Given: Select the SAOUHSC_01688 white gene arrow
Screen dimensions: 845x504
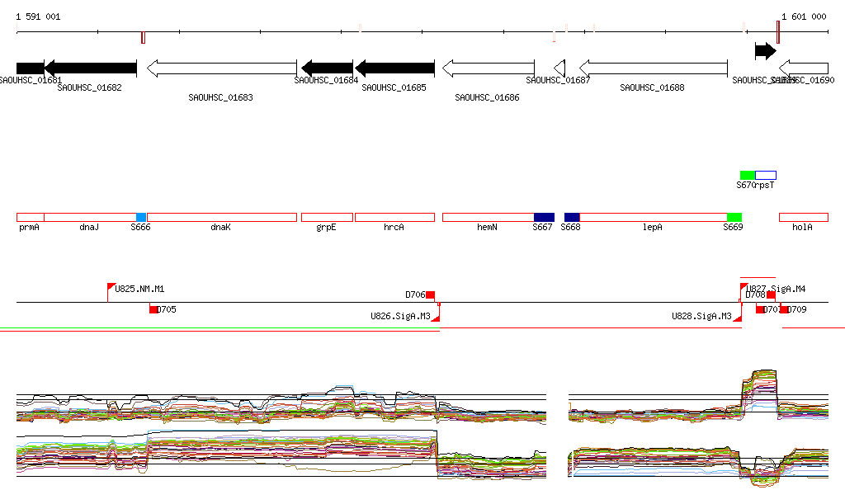Looking at the screenshot, I should pos(654,68).
